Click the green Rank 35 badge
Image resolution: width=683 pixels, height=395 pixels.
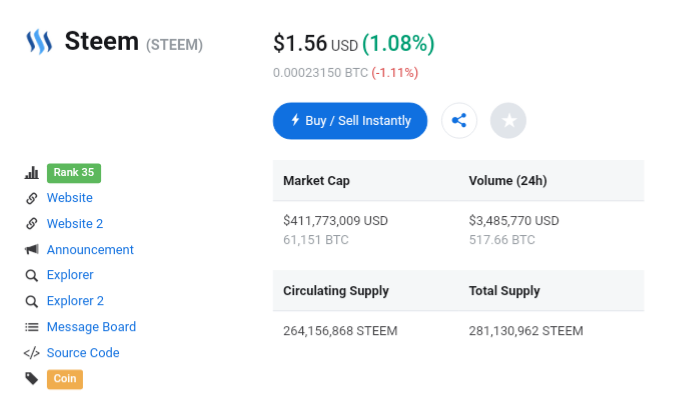74,173
